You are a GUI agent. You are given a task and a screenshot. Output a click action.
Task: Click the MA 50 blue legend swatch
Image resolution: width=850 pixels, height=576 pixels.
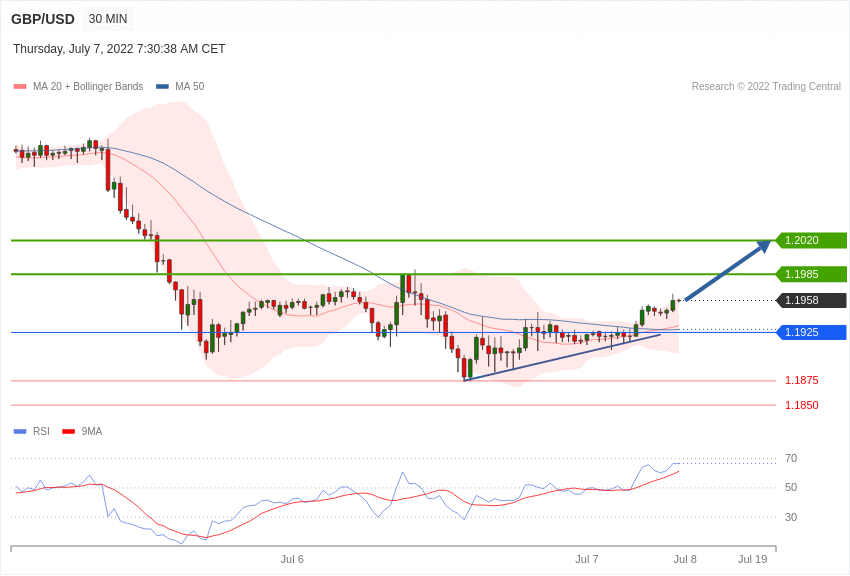point(162,87)
